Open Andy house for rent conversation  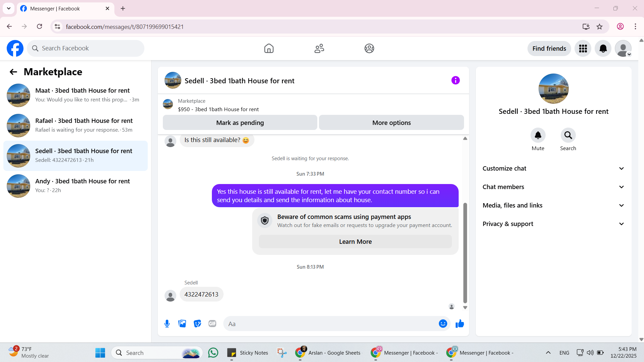point(76,186)
